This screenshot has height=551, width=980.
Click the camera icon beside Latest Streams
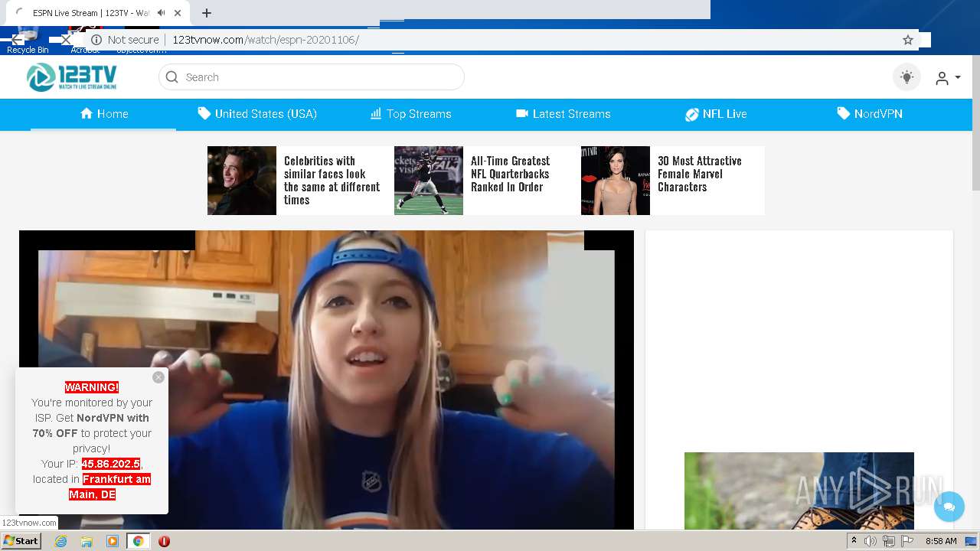click(x=522, y=113)
